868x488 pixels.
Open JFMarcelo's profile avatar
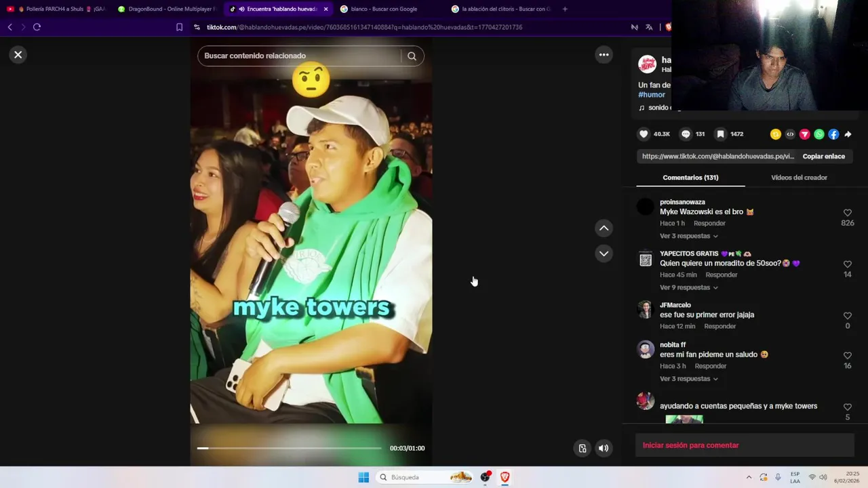coord(646,310)
